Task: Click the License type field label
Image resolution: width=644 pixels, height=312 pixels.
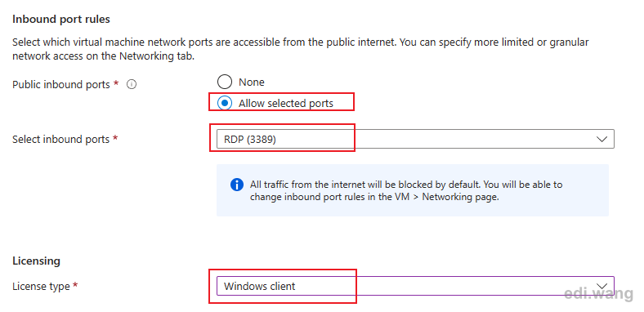Action: (x=41, y=286)
